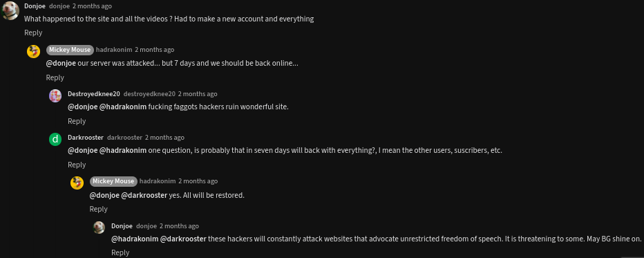Open the Darkrooster display name link

click(86, 137)
